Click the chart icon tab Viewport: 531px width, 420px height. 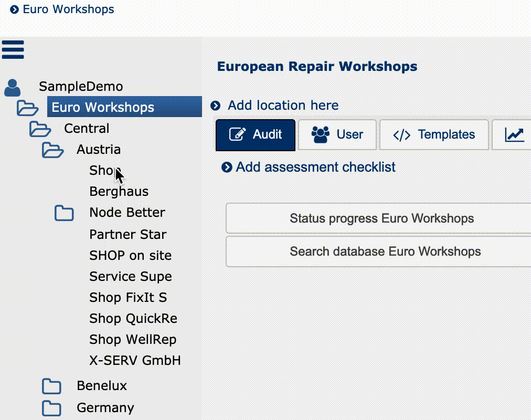click(514, 135)
